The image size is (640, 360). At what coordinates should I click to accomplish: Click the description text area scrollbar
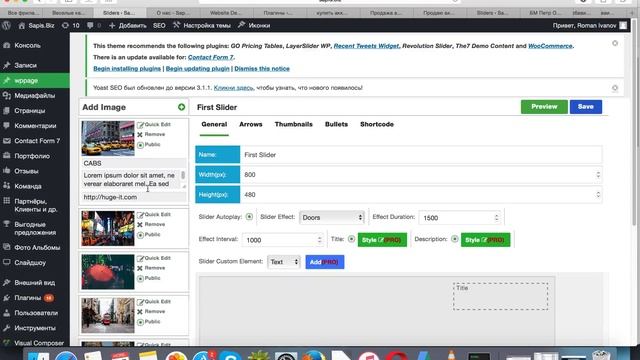[183, 176]
